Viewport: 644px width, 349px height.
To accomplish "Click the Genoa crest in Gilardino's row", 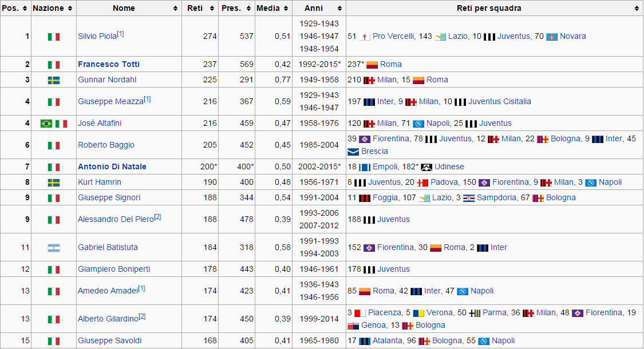I will coord(353,326).
